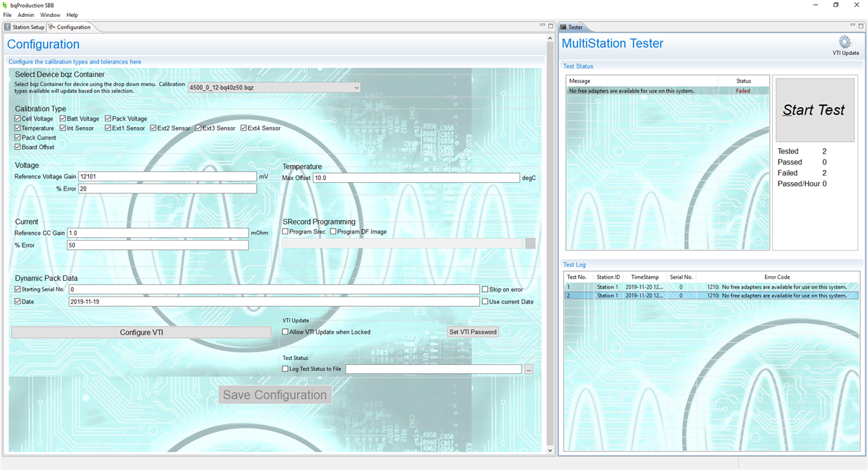This screenshot has width=868, height=470.
Task: Enable Use current Date
Action: click(x=485, y=301)
